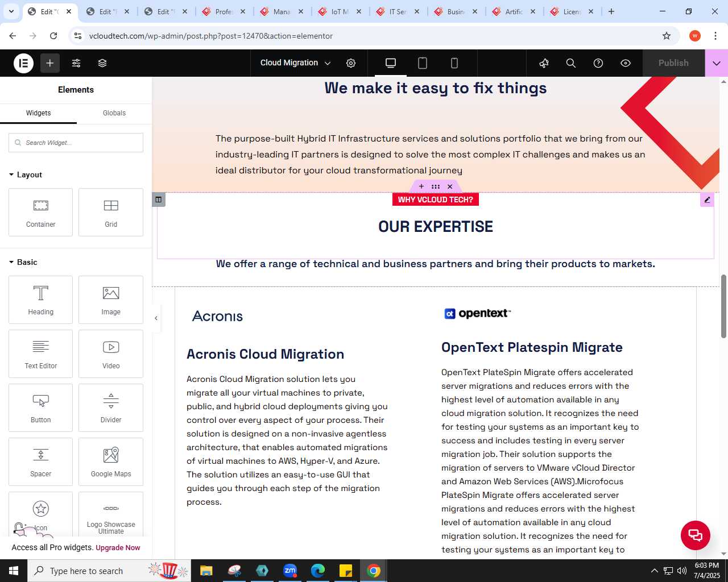Open Site Settings sliders icon
Screen dimensions: 728x582
click(x=76, y=63)
